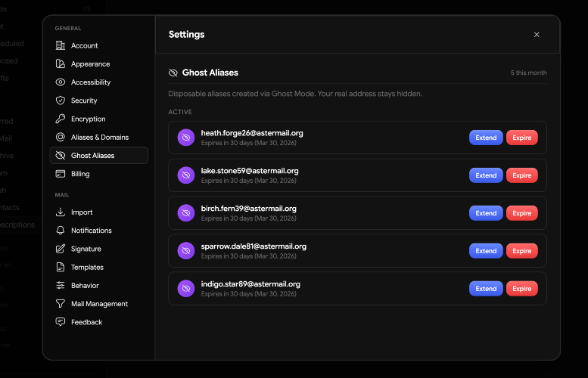This screenshot has width=588, height=378.
Task: Click the Signature pen icon
Action: tap(61, 249)
